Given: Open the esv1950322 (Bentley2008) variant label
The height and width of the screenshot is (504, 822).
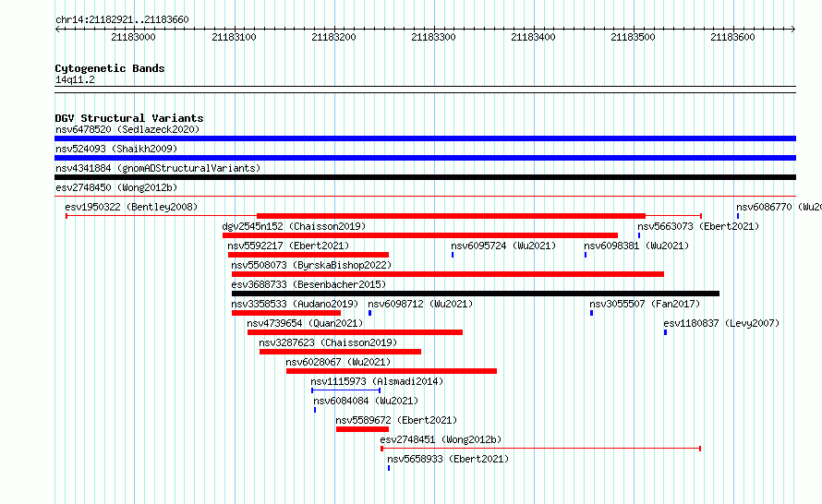Looking at the screenshot, I should pos(131,207).
